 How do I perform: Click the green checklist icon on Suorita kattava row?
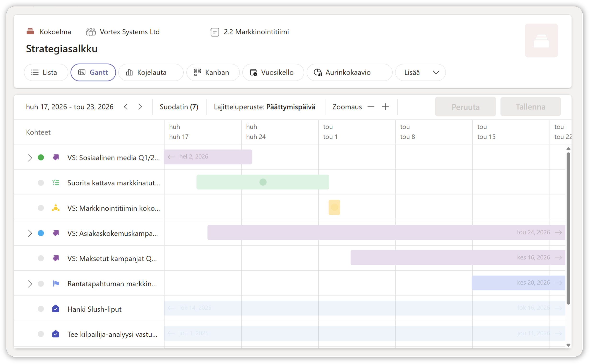[x=56, y=183]
